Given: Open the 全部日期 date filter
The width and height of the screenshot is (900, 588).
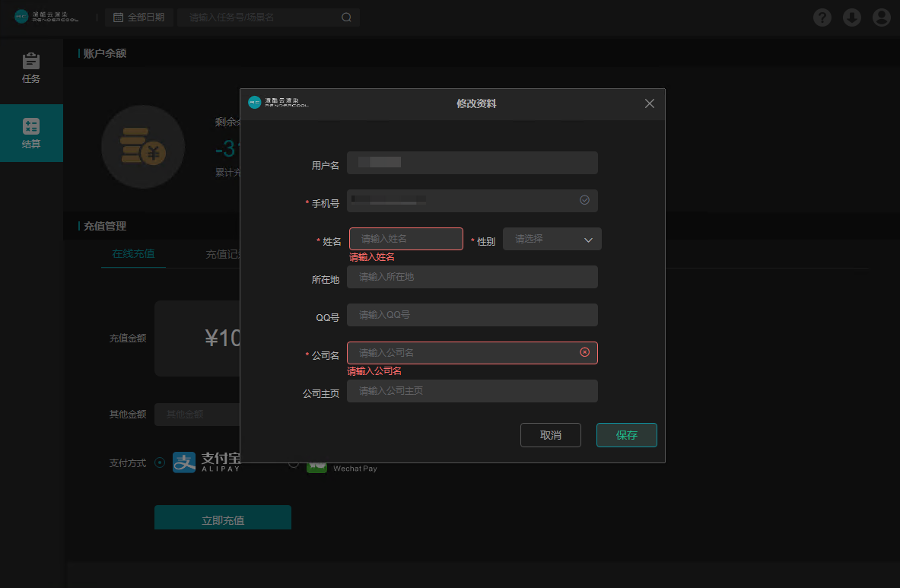Looking at the screenshot, I should pos(139,17).
